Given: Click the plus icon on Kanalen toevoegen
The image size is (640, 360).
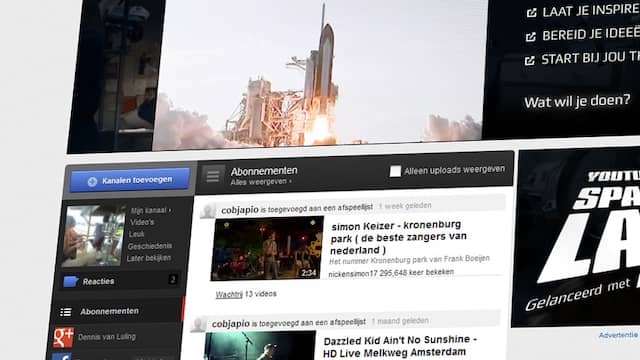Looking at the screenshot, I should (92, 182).
